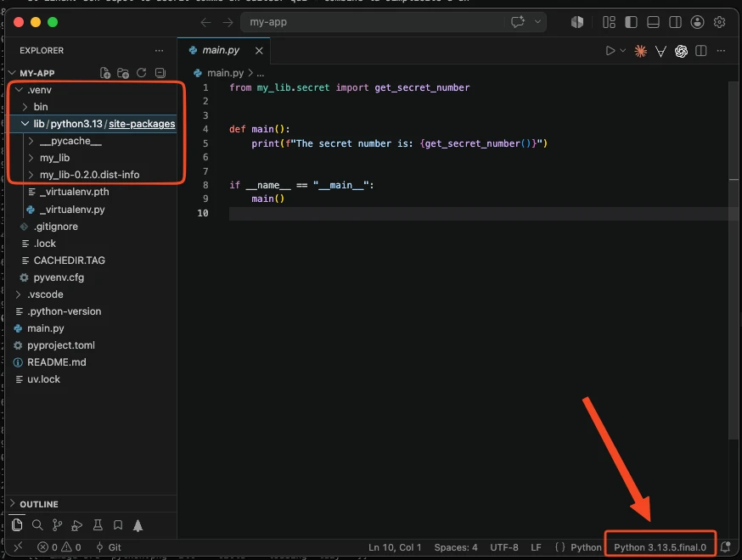Close the main.py tab
The height and width of the screenshot is (560, 742).
click(x=259, y=51)
